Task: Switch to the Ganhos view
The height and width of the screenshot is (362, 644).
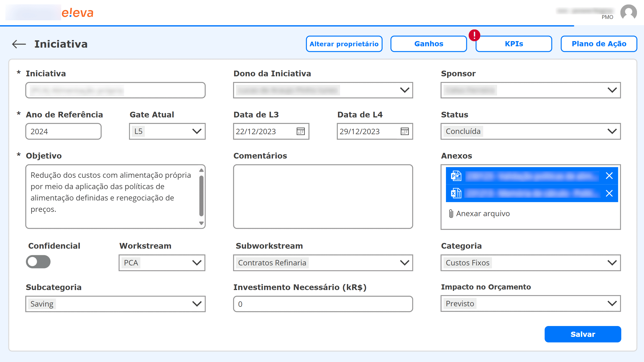Action: [x=428, y=44]
